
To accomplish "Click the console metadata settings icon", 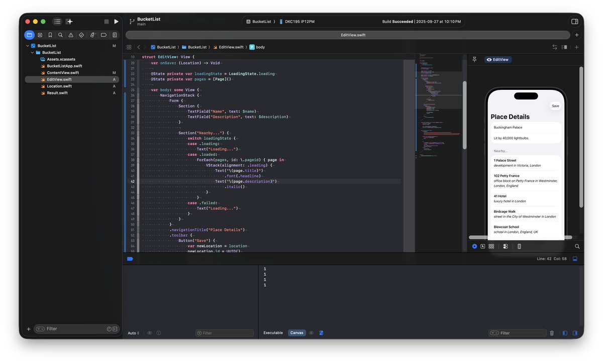I will [x=321, y=333].
